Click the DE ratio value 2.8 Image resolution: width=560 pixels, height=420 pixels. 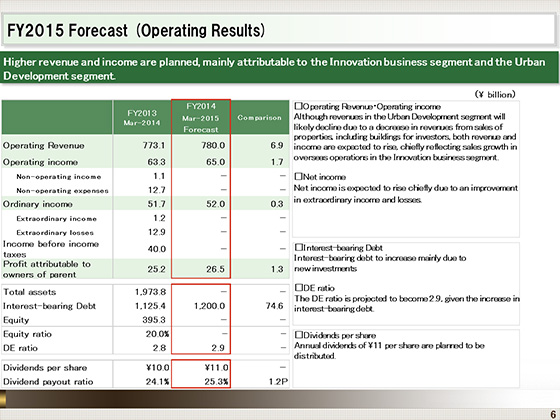click(159, 348)
